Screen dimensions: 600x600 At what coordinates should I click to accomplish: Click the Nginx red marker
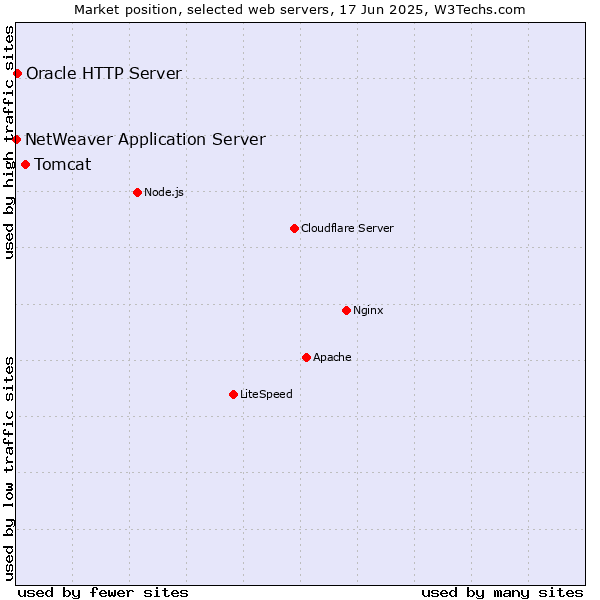[x=346, y=310]
